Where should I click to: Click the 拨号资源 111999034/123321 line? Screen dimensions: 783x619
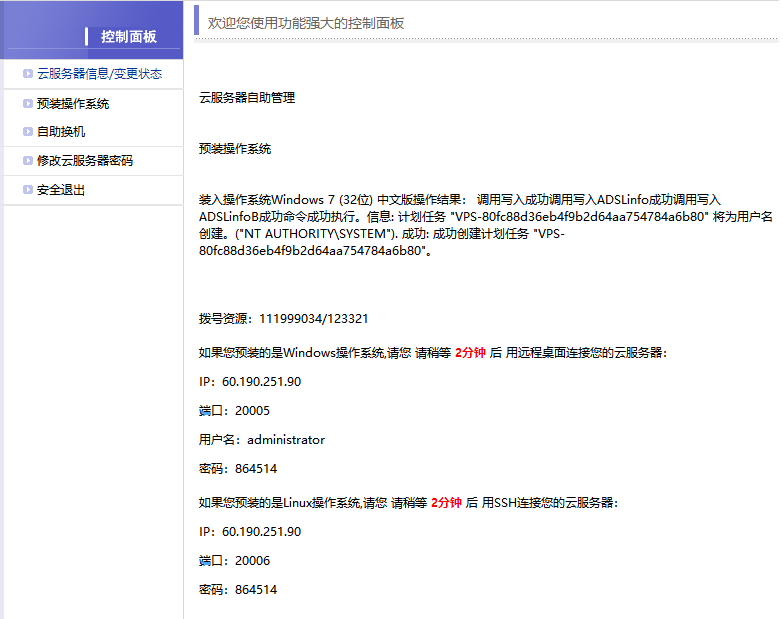pos(284,318)
